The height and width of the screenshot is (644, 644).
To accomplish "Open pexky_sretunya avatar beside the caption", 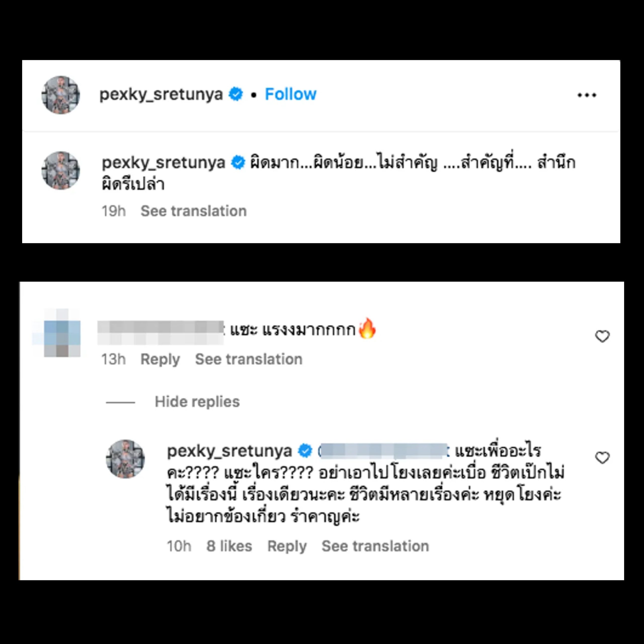I will pyautogui.click(x=61, y=171).
